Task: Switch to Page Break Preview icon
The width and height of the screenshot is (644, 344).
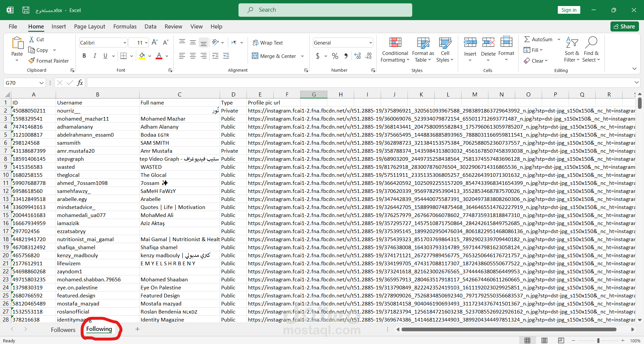Action: coord(561,340)
